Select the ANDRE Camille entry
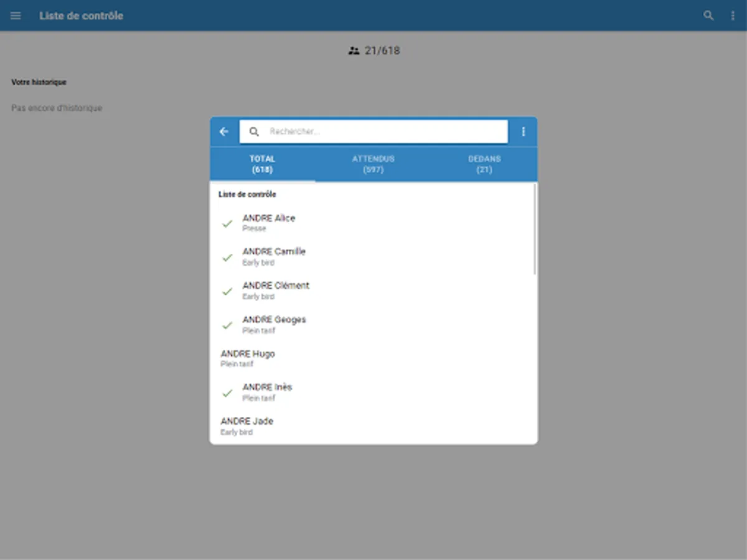Image resolution: width=747 pixels, height=560 pixels. click(x=374, y=257)
